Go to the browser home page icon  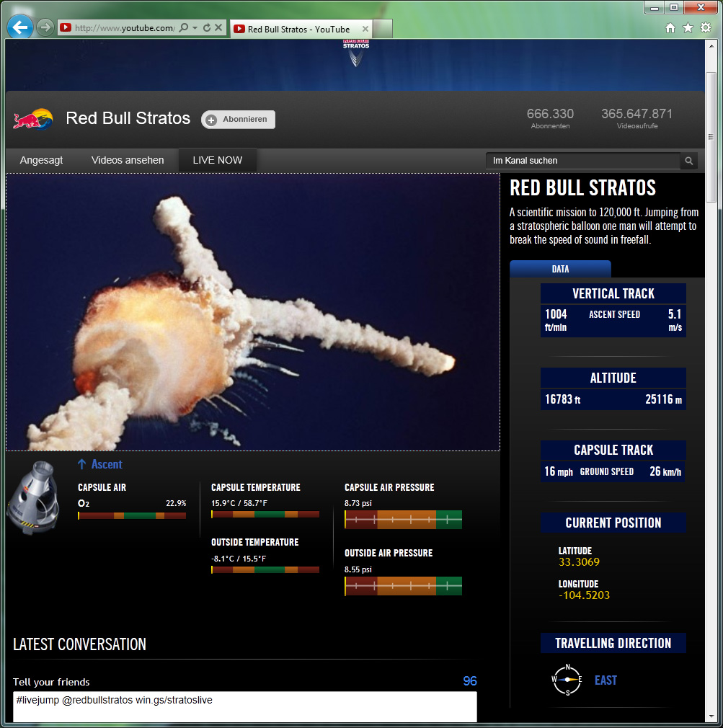pyautogui.click(x=670, y=28)
